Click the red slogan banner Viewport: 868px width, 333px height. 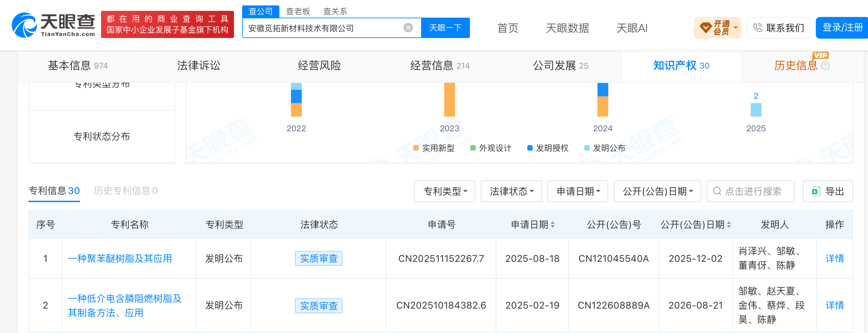(167, 24)
